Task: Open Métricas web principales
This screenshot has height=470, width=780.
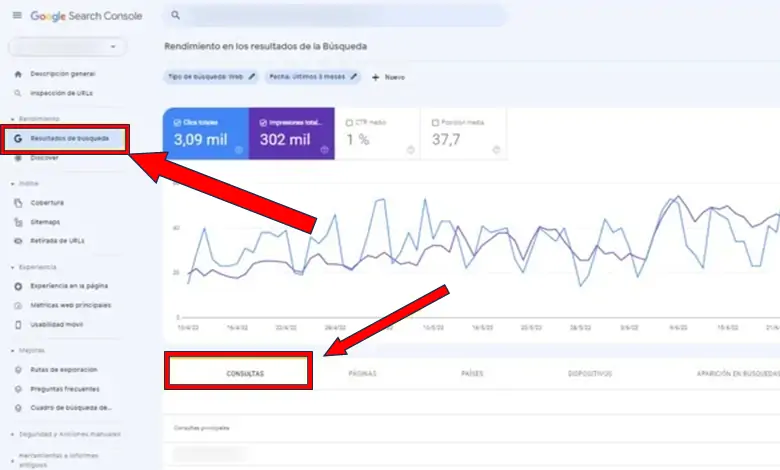Action: (71, 305)
